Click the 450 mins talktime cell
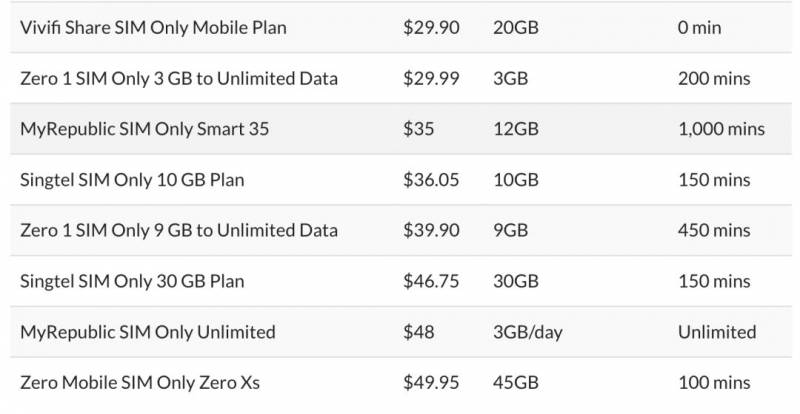Viewport: 800px width, 414px height. point(714,231)
